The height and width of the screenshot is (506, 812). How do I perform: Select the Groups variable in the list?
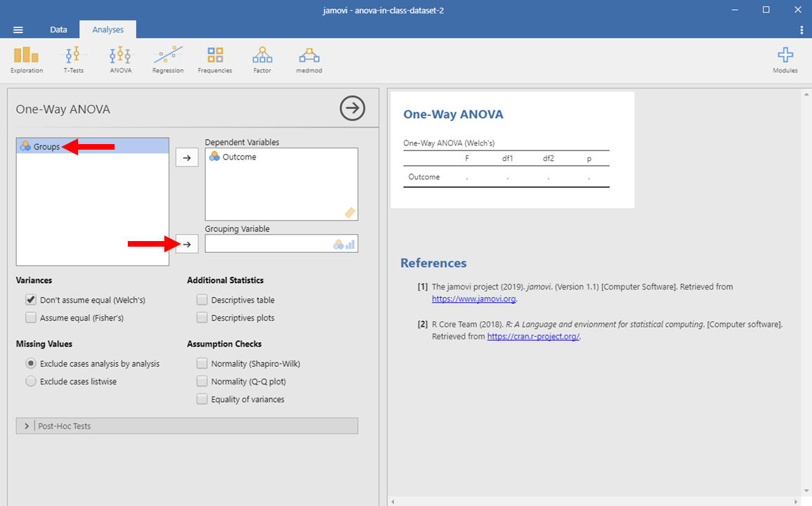click(46, 146)
